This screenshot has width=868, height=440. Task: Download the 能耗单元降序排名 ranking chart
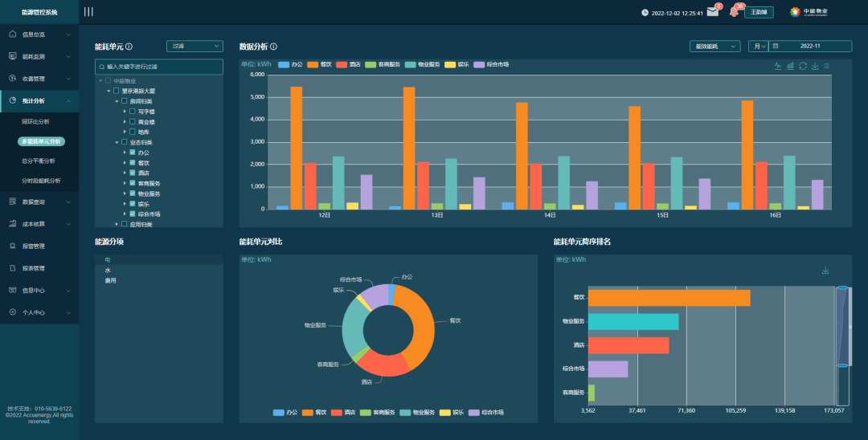(825, 271)
